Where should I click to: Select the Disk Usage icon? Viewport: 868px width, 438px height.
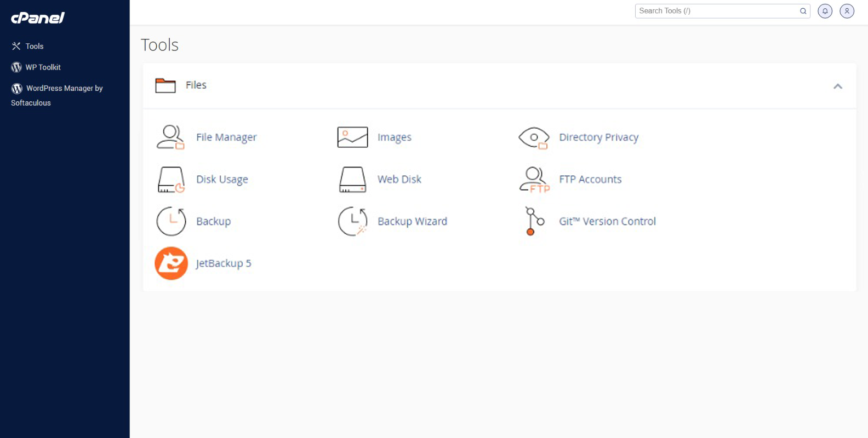click(170, 180)
